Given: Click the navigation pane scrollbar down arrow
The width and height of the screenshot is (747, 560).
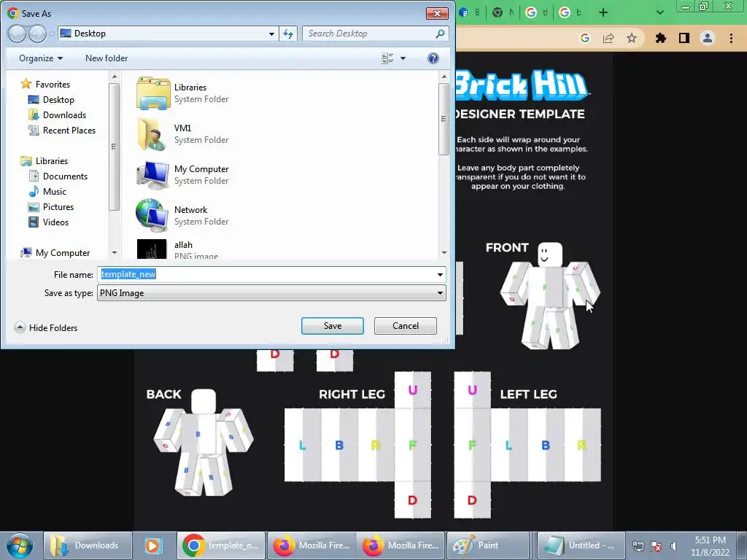Looking at the screenshot, I should point(115,253).
